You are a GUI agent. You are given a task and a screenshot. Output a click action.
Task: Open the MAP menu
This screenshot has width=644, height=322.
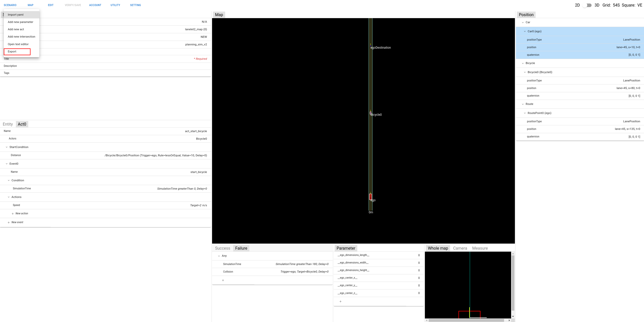point(31,5)
